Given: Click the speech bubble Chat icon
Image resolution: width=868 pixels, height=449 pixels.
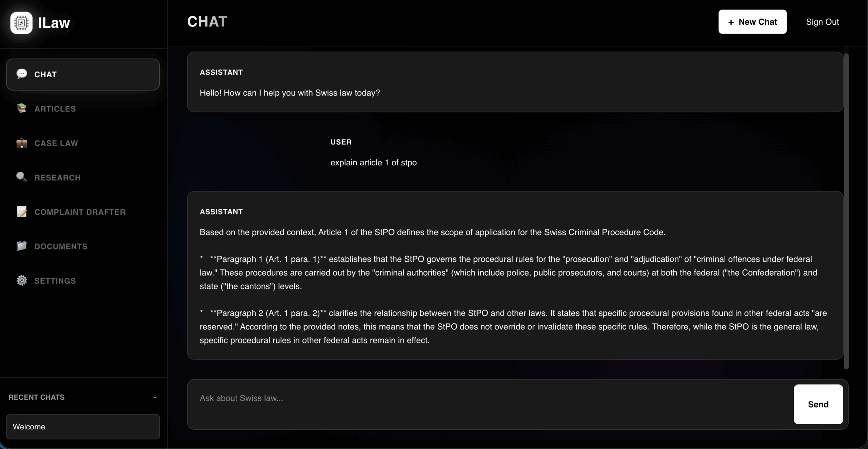Looking at the screenshot, I should click(22, 74).
